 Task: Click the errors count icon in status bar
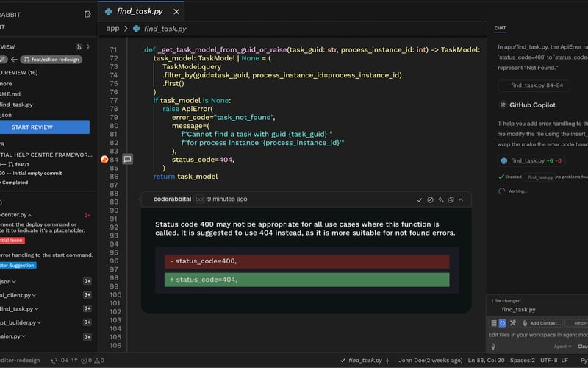pyautogui.click(x=87, y=360)
